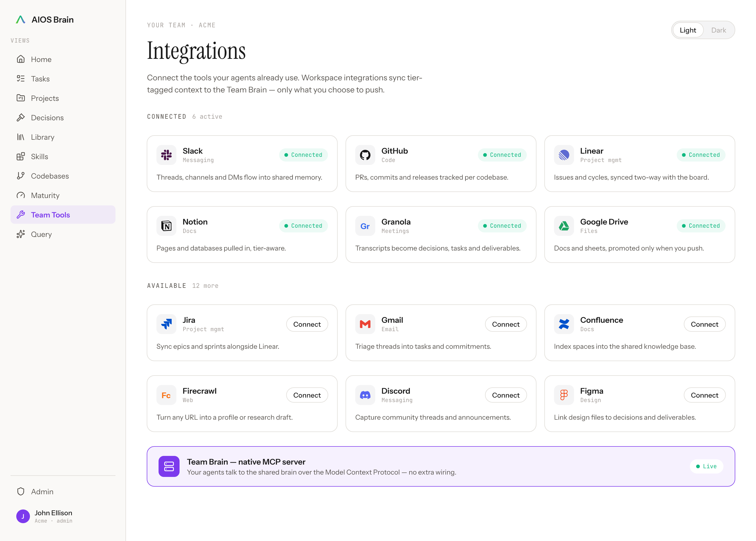Click the GitHub logo icon
The image size is (756, 541).
(x=365, y=155)
